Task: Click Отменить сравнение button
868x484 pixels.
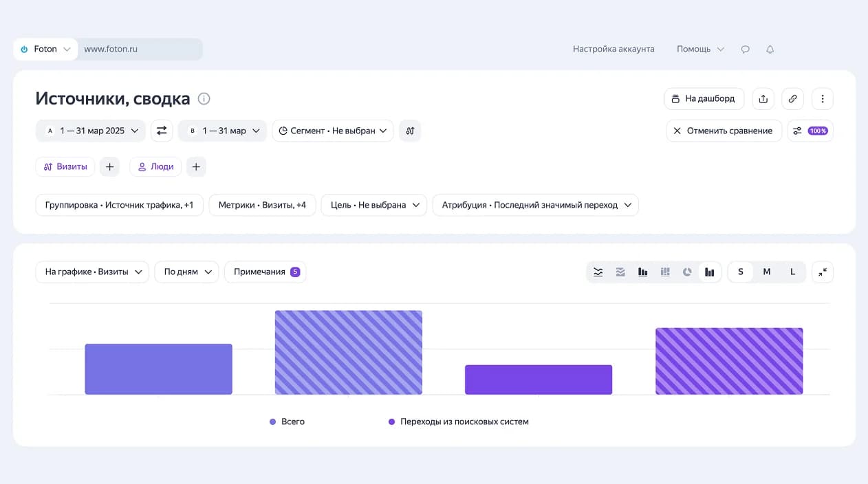Action: (724, 131)
